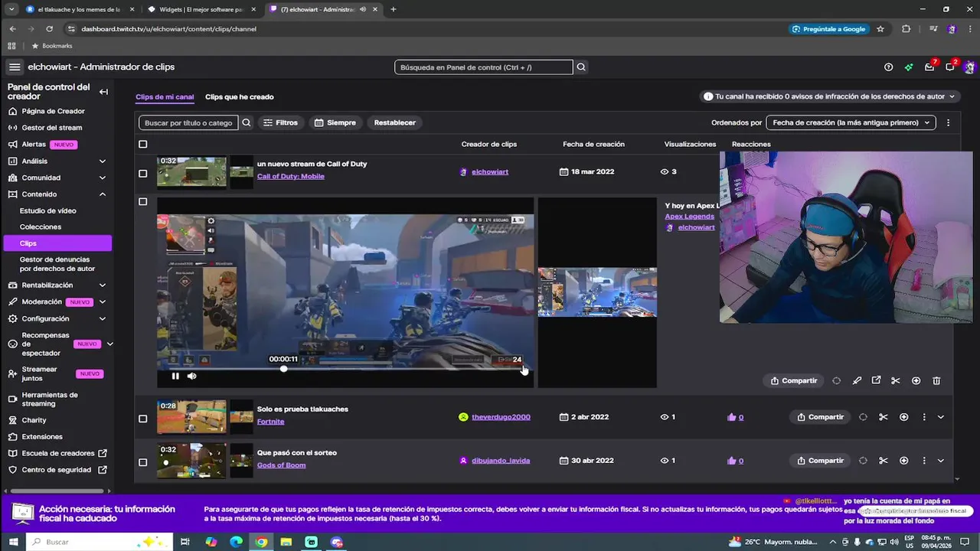Viewport: 980px width, 551px height.
Task: Open Chrome from the Windows taskbar
Action: coord(261,542)
